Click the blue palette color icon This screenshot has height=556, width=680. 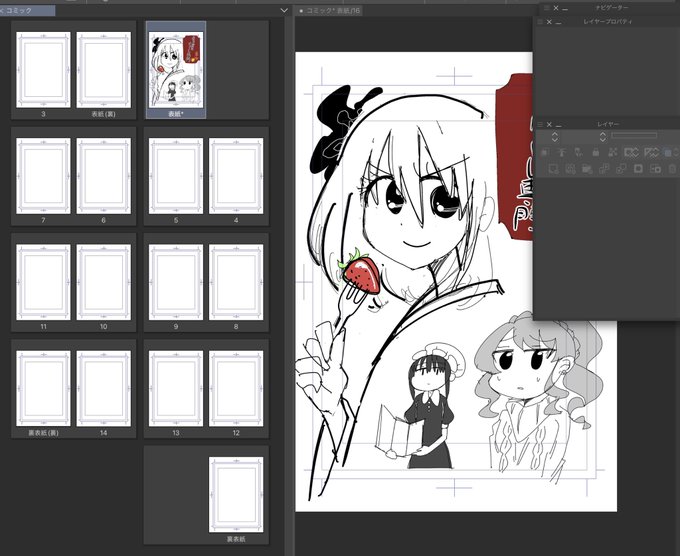[x=667, y=153]
